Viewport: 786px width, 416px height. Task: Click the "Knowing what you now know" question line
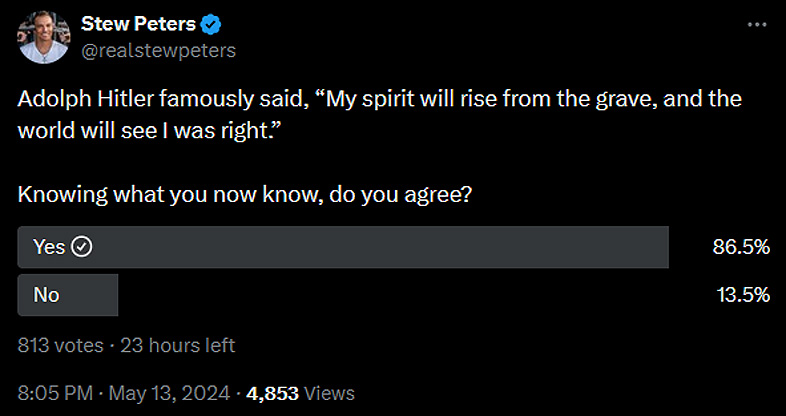click(245, 196)
